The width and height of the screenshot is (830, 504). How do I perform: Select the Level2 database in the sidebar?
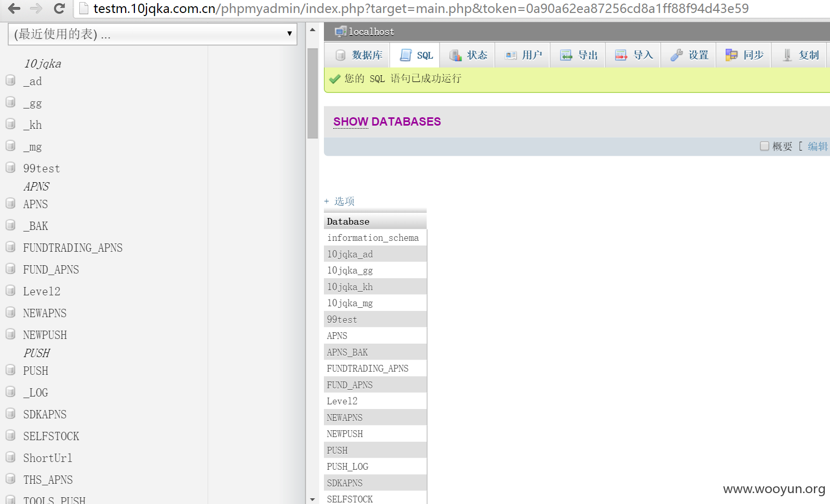coord(42,291)
